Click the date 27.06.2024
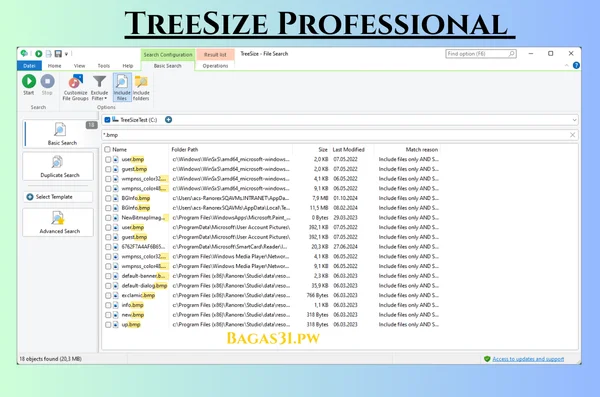 345,247
